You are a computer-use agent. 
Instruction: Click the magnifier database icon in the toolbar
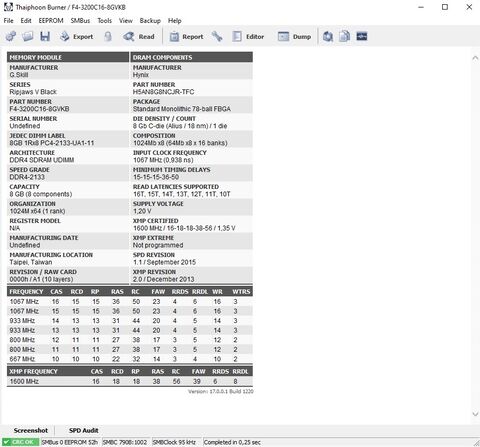(x=328, y=36)
